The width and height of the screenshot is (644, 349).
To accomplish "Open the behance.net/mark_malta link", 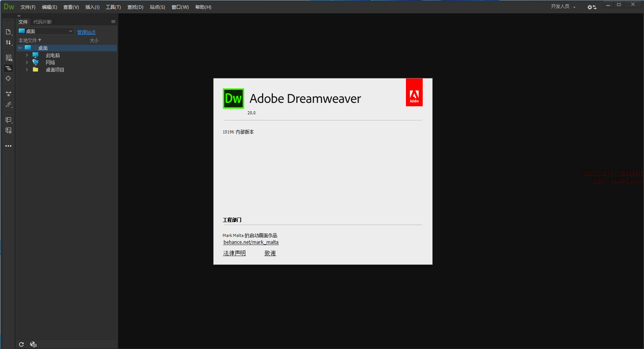I will pos(251,242).
